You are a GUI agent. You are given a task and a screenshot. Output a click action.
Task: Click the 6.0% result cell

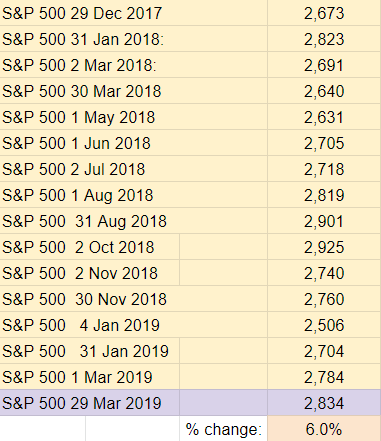coord(324,429)
